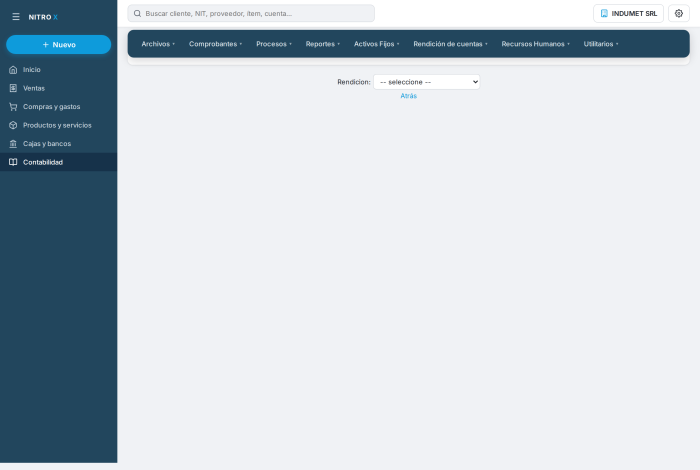Screen dimensions: 700x470
Task: Open the INDUMET SRL company selector
Action: pos(628,13)
